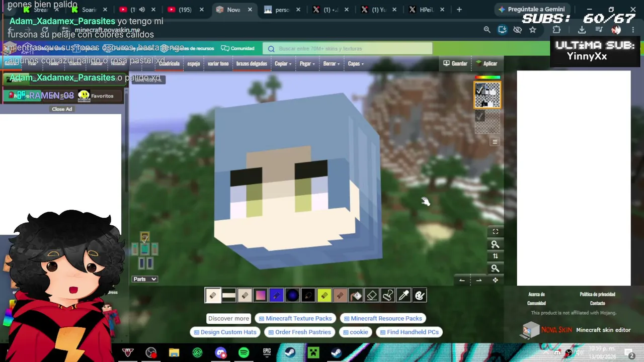Select the paint bucket fill tool

pos(356,296)
